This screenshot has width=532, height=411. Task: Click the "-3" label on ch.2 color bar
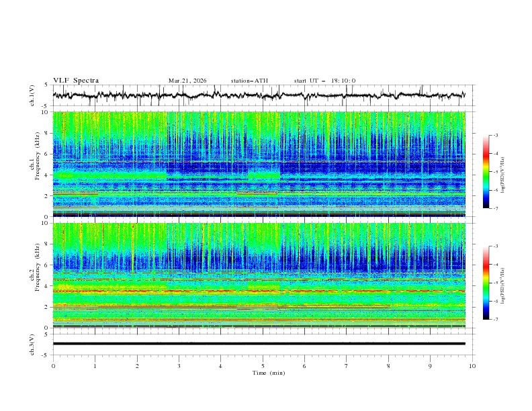coord(496,246)
